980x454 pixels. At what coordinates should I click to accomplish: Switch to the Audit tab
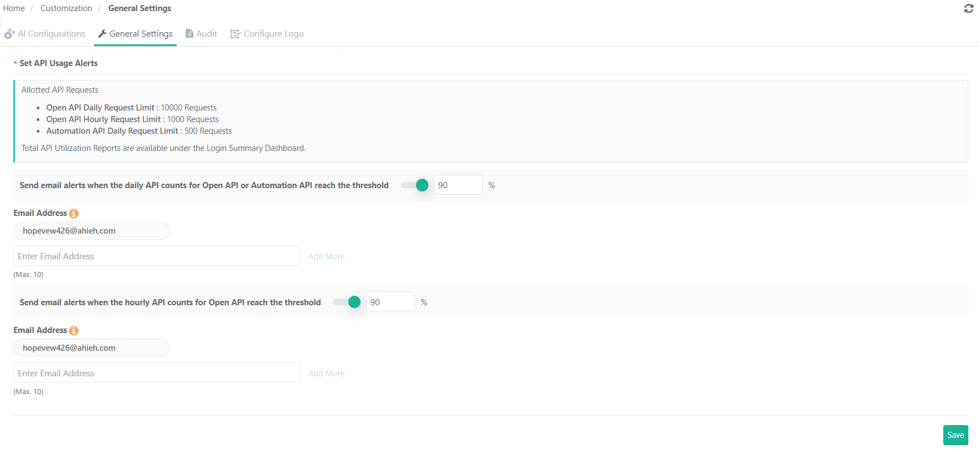[201, 34]
